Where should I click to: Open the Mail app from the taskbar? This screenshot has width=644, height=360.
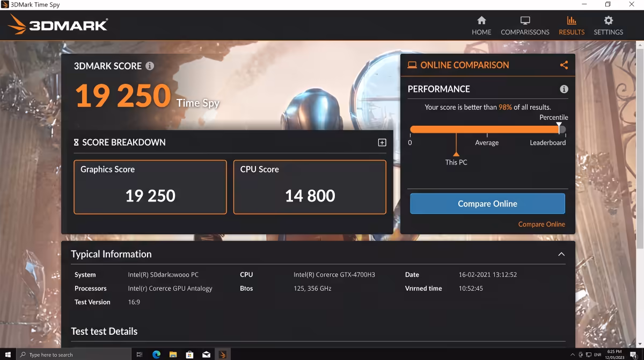(x=206, y=354)
